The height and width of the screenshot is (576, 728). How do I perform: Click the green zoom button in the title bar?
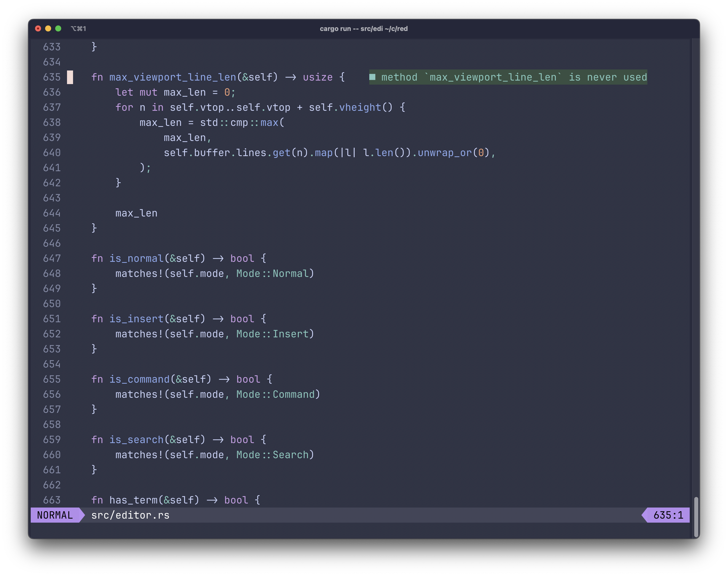(x=58, y=29)
